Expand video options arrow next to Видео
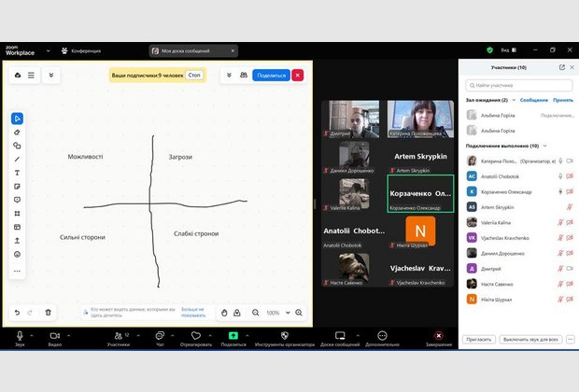The image size is (579, 392). [69, 335]
